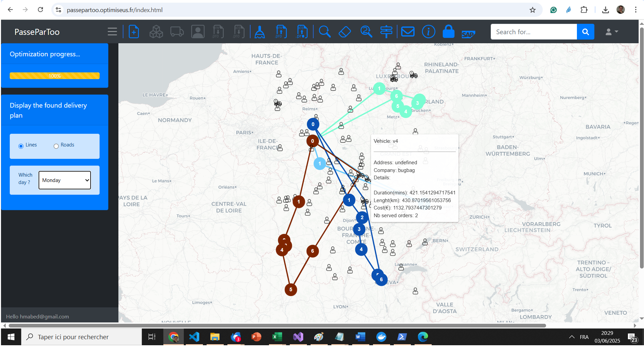The width and height of the screenshot is (644, 362).
Task: Click the blue padlock icon
Action: coord(448,32)
